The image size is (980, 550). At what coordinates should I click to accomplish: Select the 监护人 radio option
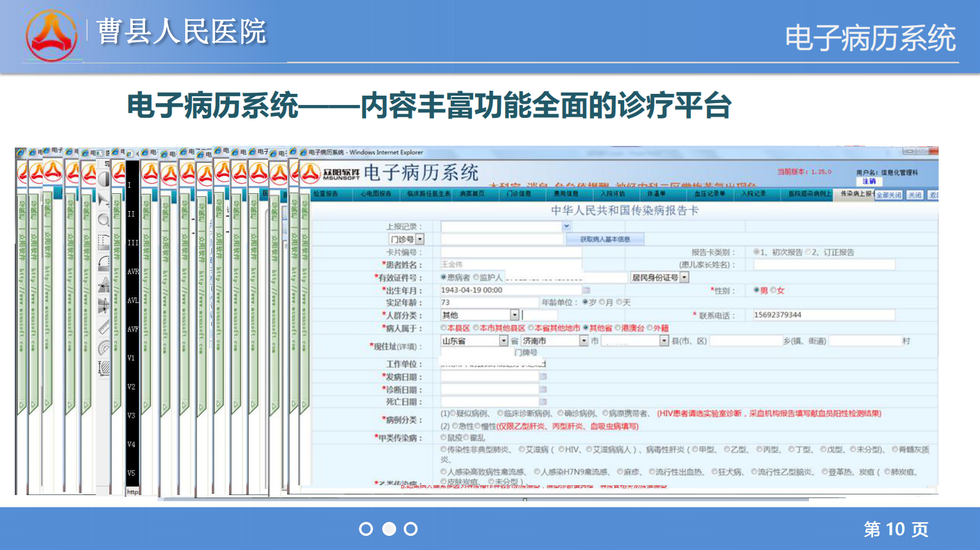pyautogui.click(x=476, y=278)
